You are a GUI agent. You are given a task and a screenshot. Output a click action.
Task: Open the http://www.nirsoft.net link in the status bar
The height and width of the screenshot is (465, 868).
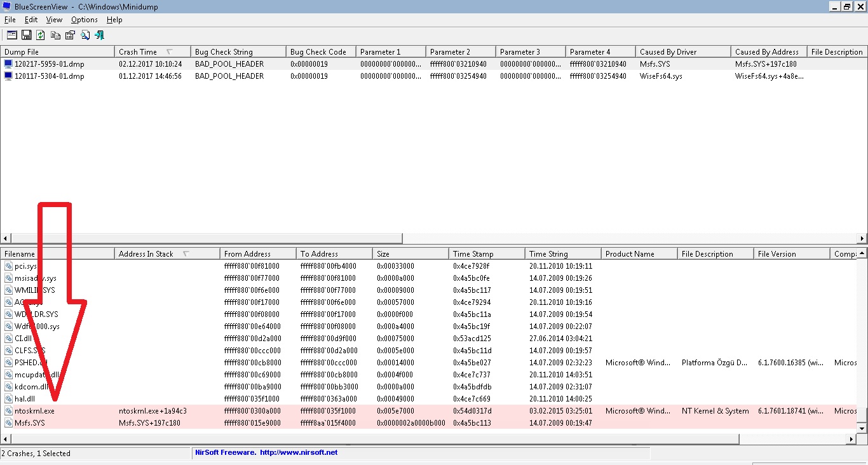tap(298, 453)
